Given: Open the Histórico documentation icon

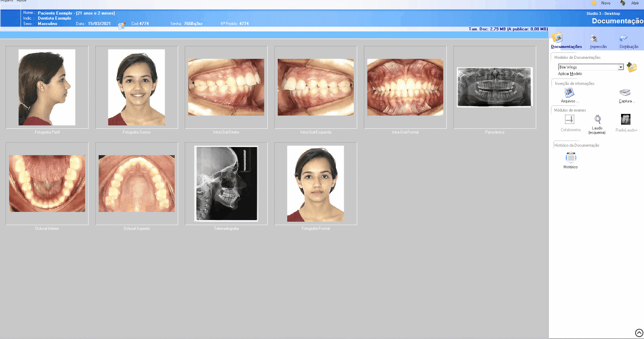Looking at the screenshot, I should [571, 157].
